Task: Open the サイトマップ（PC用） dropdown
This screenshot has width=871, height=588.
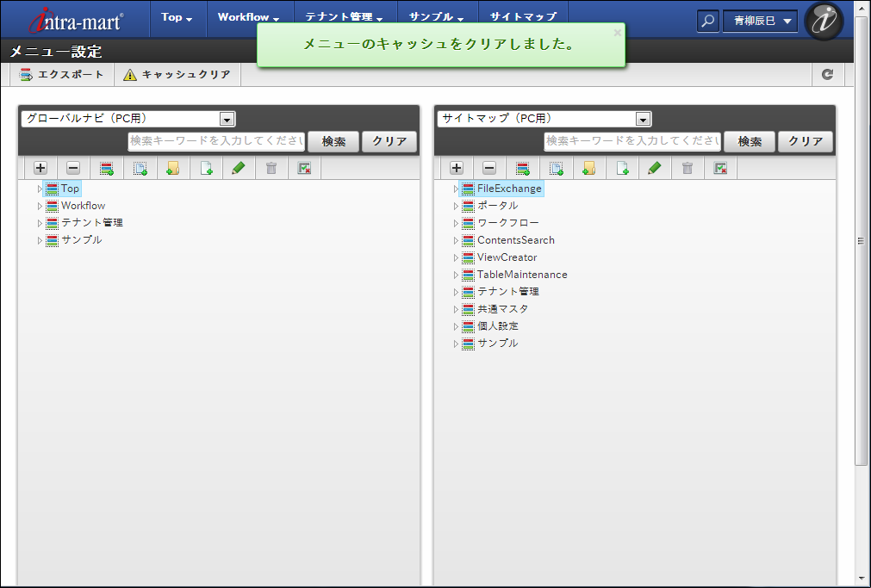Action: (544, 119)
